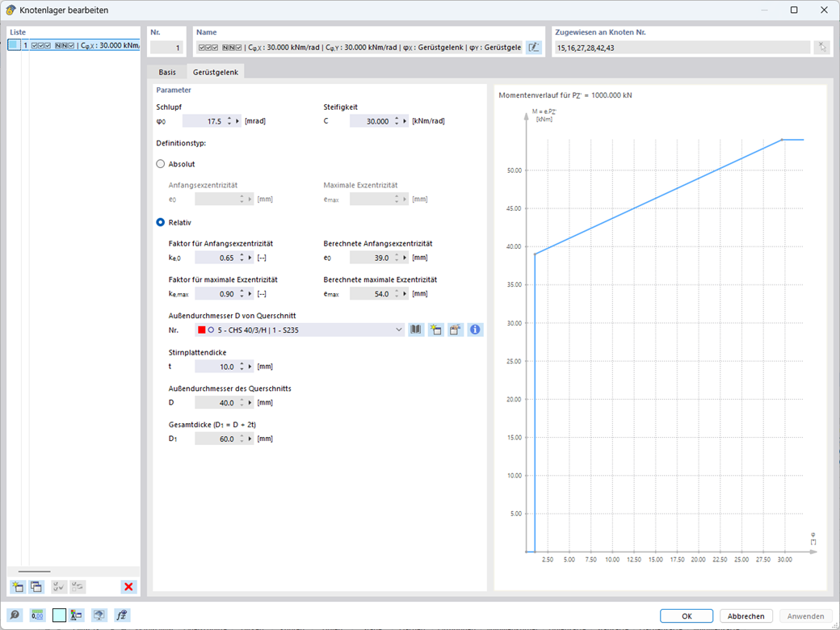840x630 pixels.
Task: Expand calculated emax 54.0 arrow menu
Action: click(405, 293)
